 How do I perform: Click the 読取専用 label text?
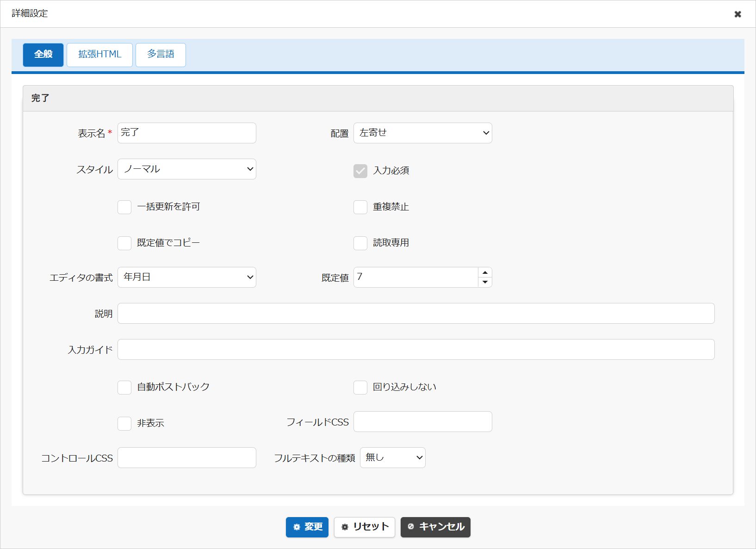(x=391, y=243)
